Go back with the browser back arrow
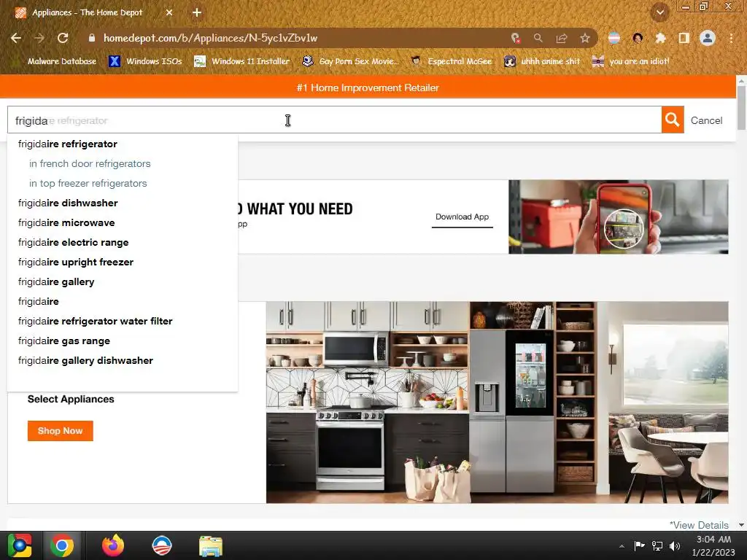 point(16,38)
